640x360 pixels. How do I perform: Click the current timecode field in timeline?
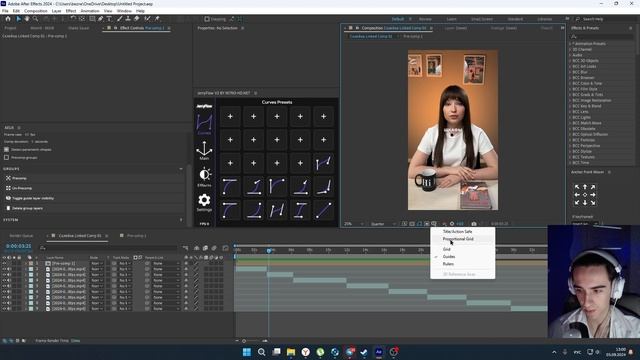point(18,247)
